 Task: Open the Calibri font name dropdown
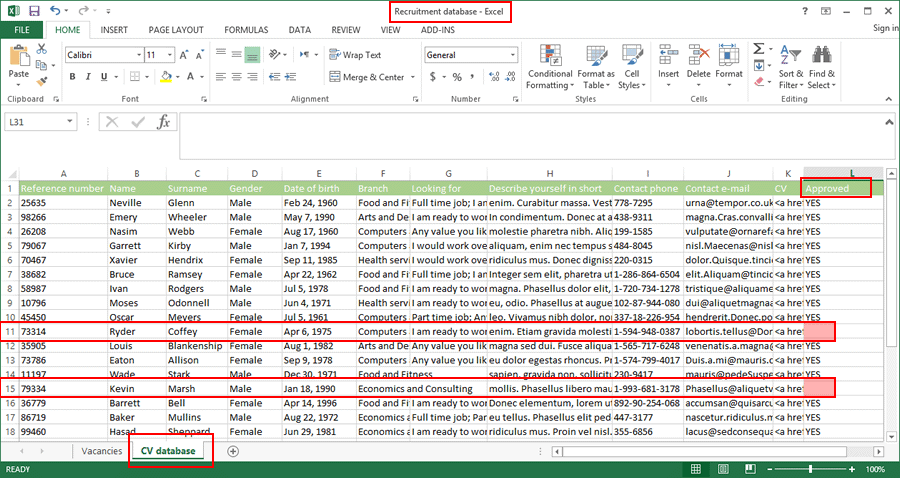[139, 55]
